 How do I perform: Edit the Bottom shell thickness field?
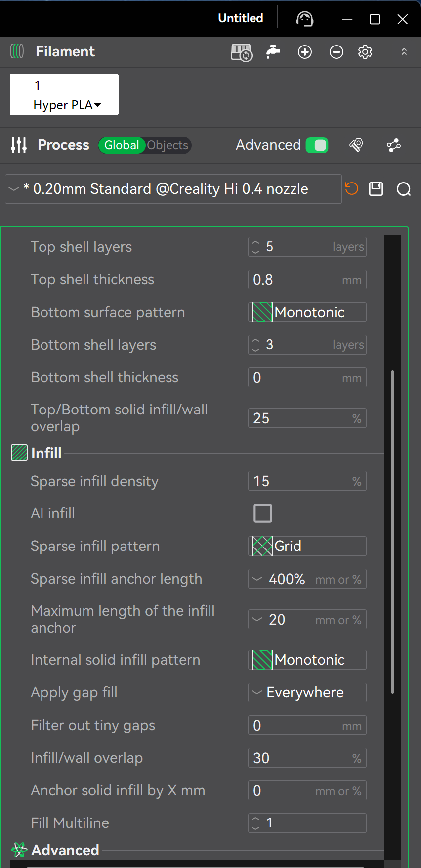pyautogui.click(x=307, y=377)
